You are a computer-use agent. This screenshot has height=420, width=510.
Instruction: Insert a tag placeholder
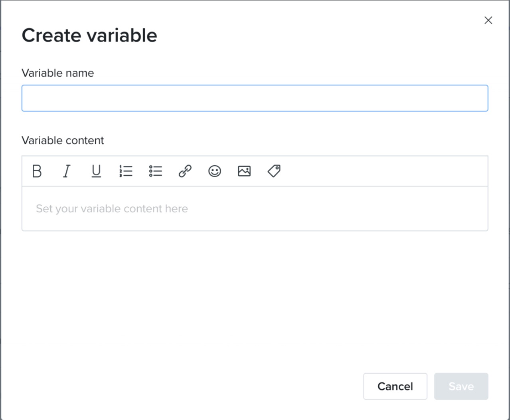(x=274, y=171)
